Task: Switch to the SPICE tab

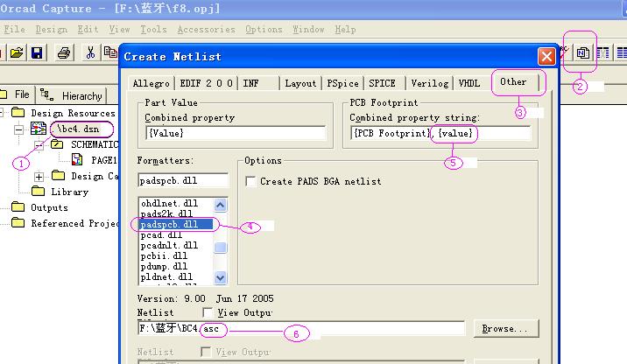Action: click(x=384, y=83)
